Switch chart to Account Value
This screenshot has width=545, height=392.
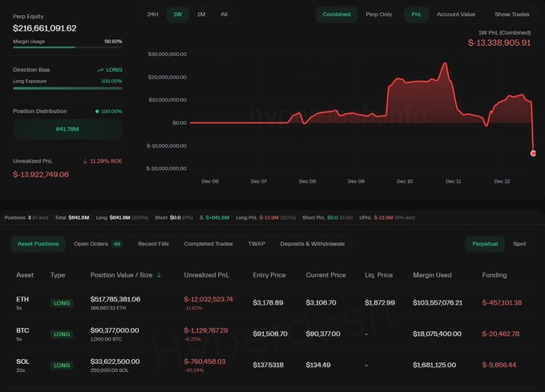click(455, 14)
